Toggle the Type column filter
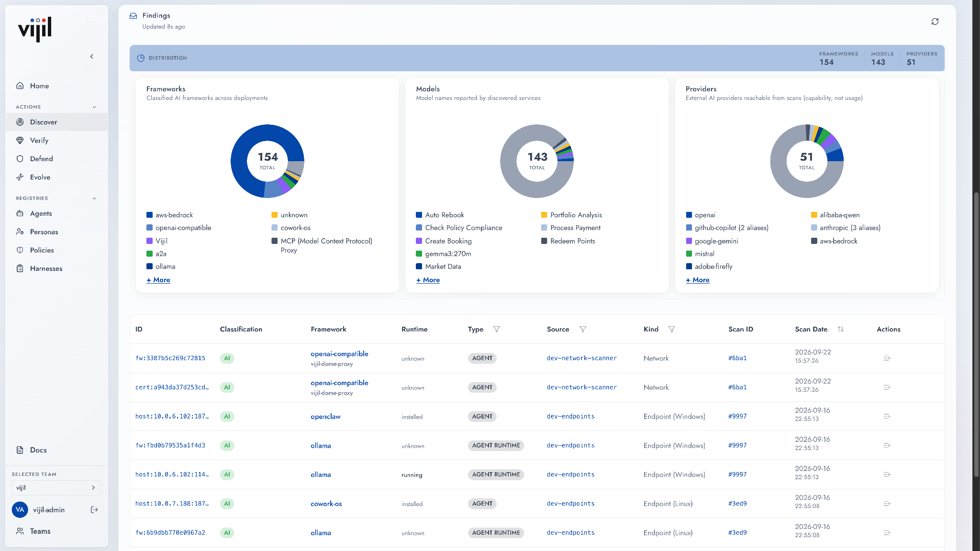 tap(497, 329)
